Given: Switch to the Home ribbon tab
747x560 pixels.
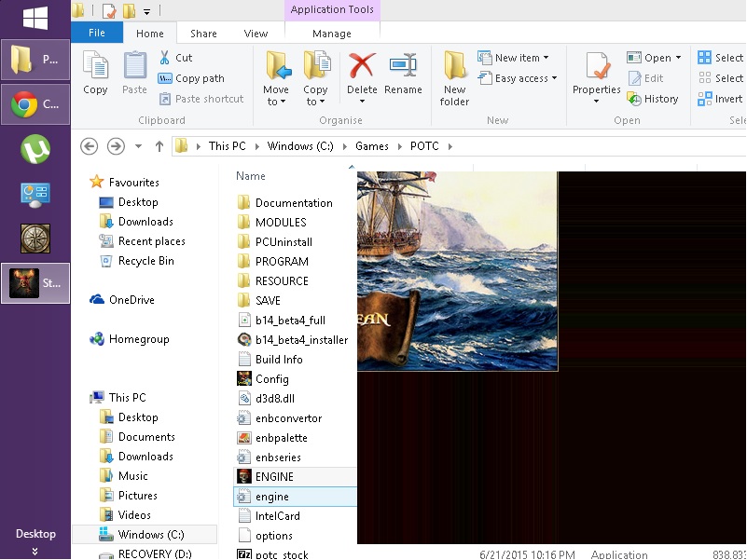Looking at the screenshot, I should (149, 34).
